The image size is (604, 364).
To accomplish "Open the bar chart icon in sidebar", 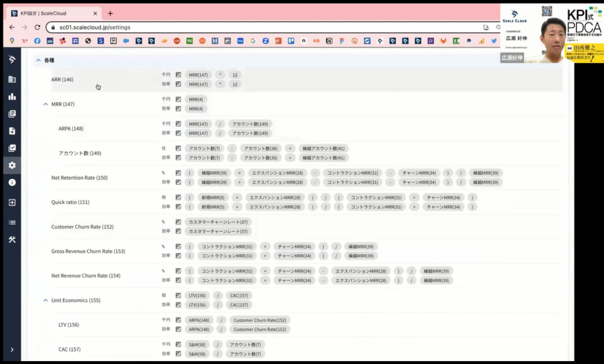I will [x=12, y=96].
